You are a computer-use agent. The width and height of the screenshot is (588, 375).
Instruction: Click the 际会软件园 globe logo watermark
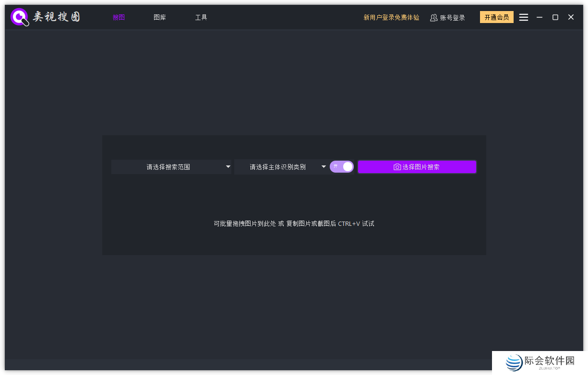click(x=513, y=363)
